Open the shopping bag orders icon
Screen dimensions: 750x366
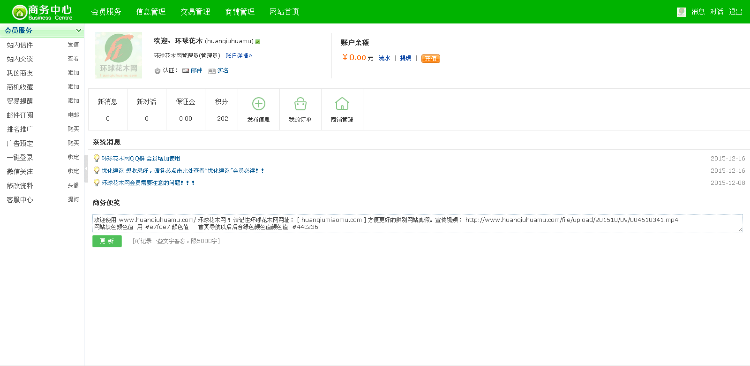pyautogui.click(x=300, y=104)
